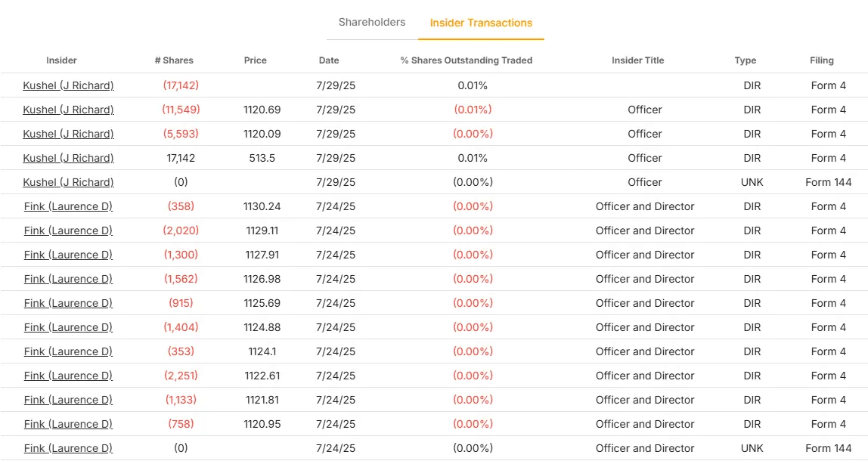Open Fink link in the 1120.95 price row
The image size is (868, 461).
pos(68,424)
